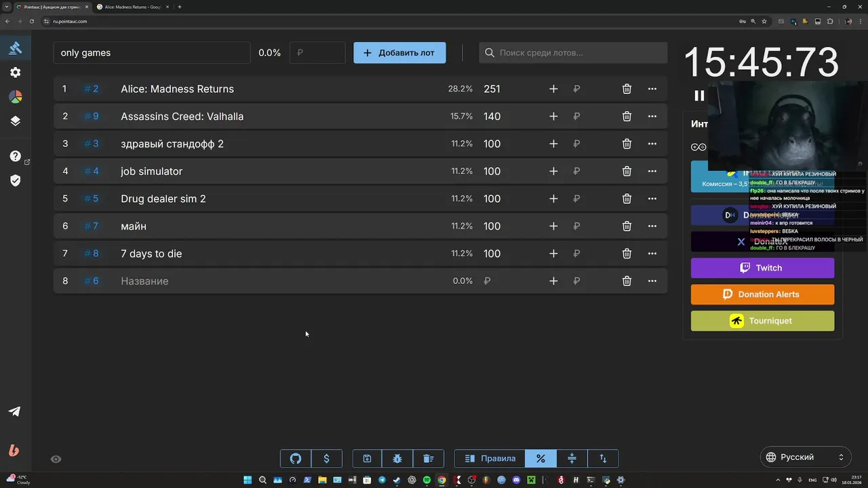Toggle the percent display button

coord(540,458)
